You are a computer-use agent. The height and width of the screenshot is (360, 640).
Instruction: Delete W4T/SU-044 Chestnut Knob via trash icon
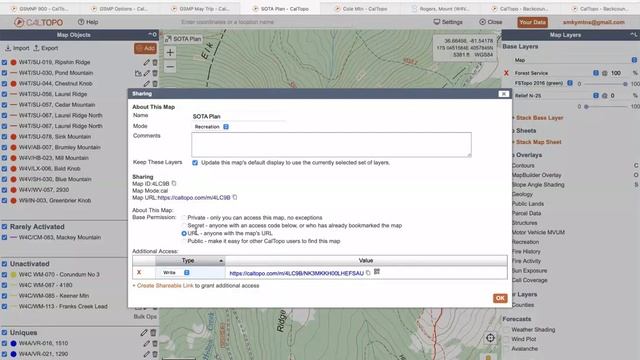[155, 84]
